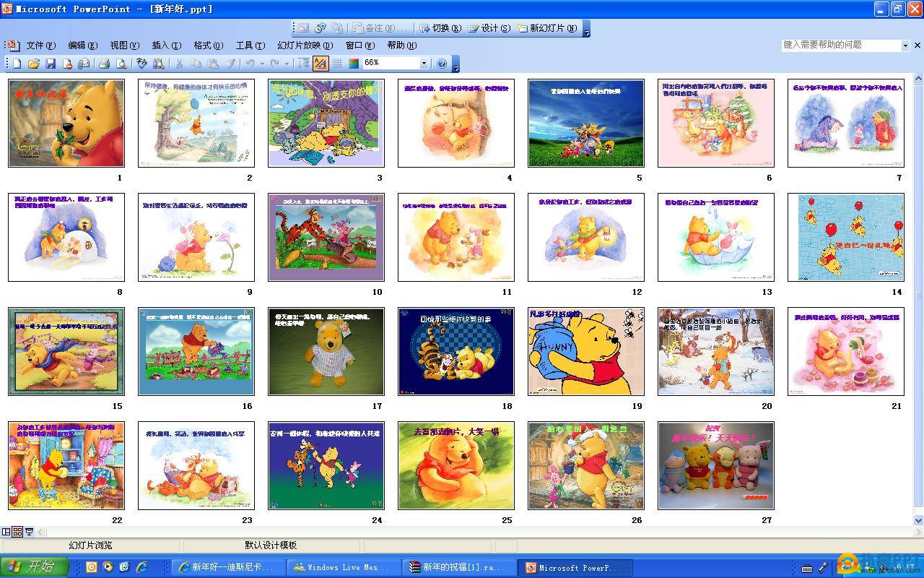Select slide 27 thumbnail
The image size is (924, 578).
click(716, 465)
